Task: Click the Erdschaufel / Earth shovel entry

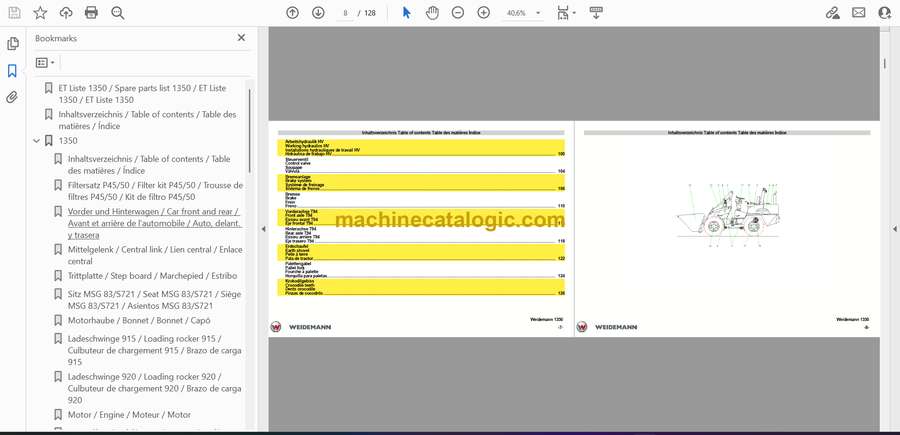Action: (x=421, y=253)
